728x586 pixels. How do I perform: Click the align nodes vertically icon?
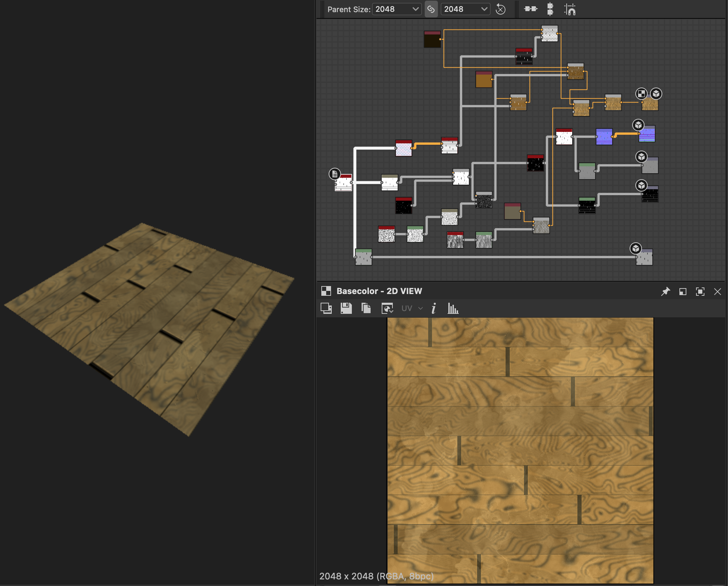point(550,9)
